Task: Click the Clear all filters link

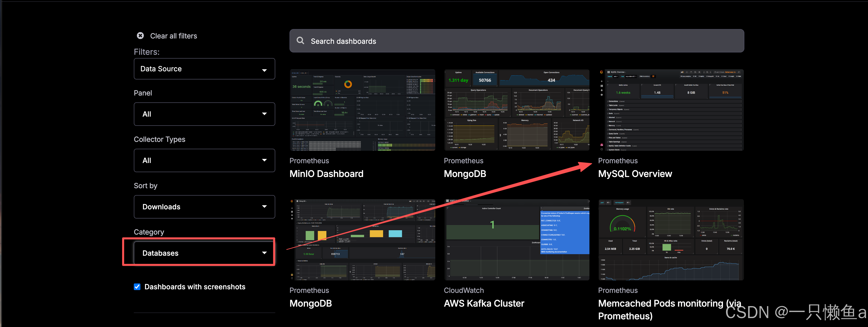Action: (173, 36)
